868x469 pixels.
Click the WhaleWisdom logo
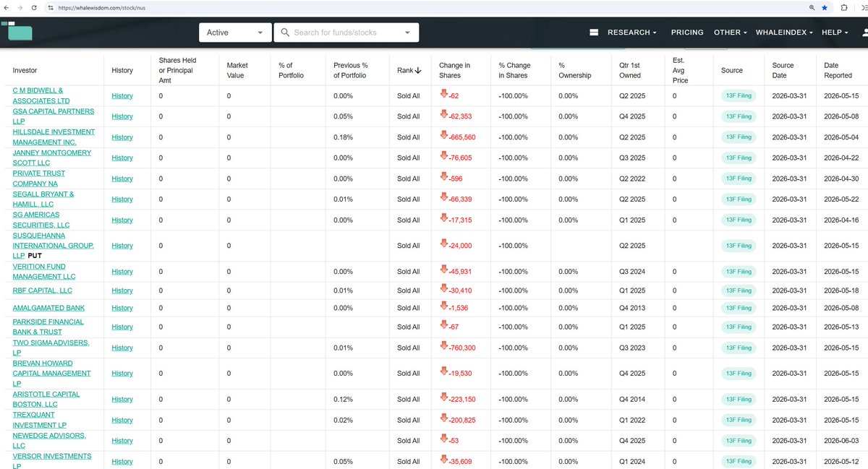[x=17, y=30]
